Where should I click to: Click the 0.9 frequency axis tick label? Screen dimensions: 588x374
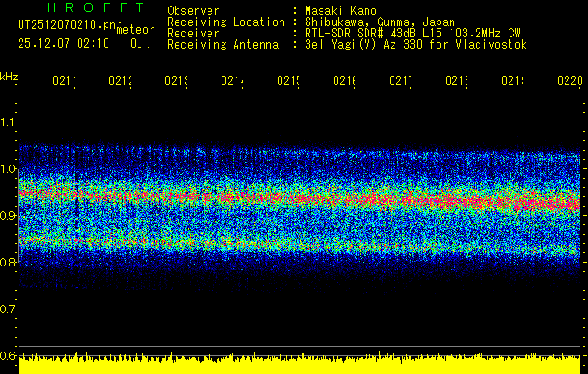click(8, 216)
